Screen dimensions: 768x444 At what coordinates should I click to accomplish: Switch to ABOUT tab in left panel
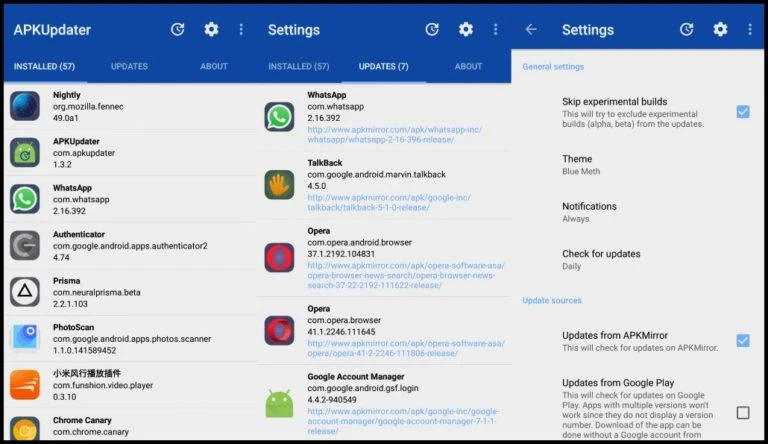(214, 66)
